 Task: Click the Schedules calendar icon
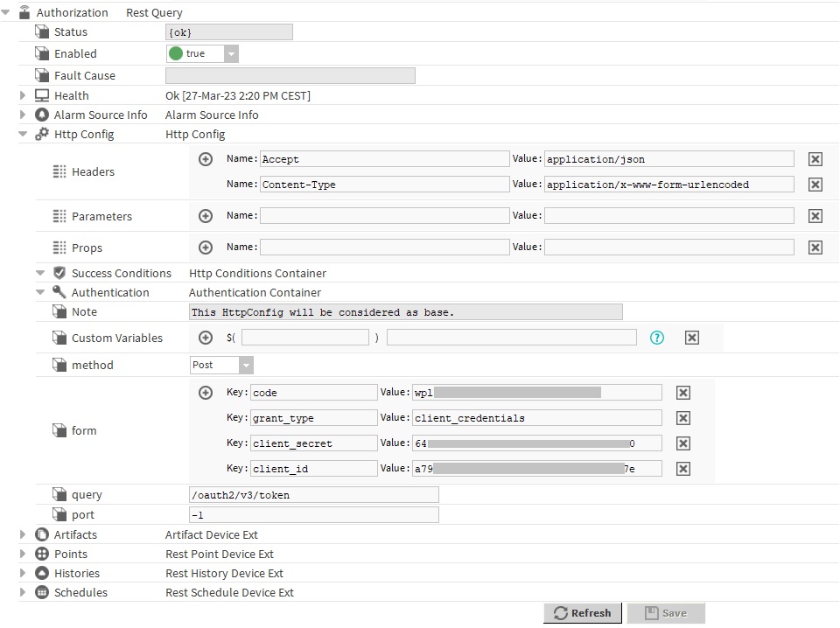point(42,592)
